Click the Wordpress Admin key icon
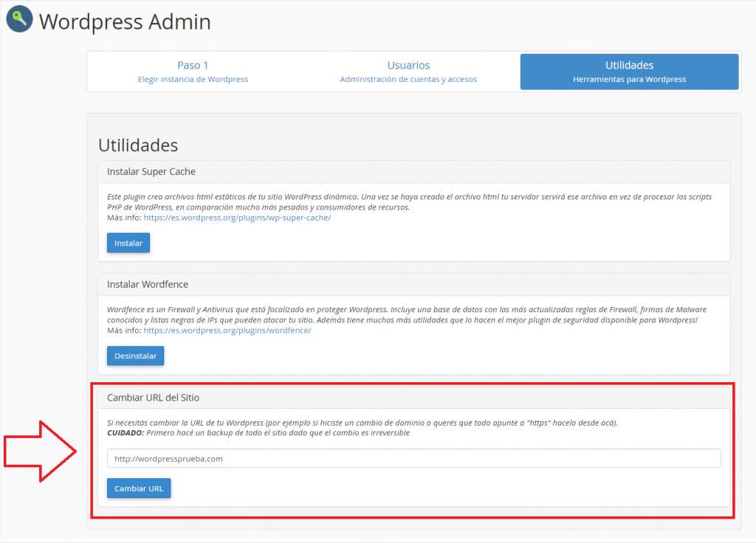Screen dimensions: 756x543 coord(19,19)
